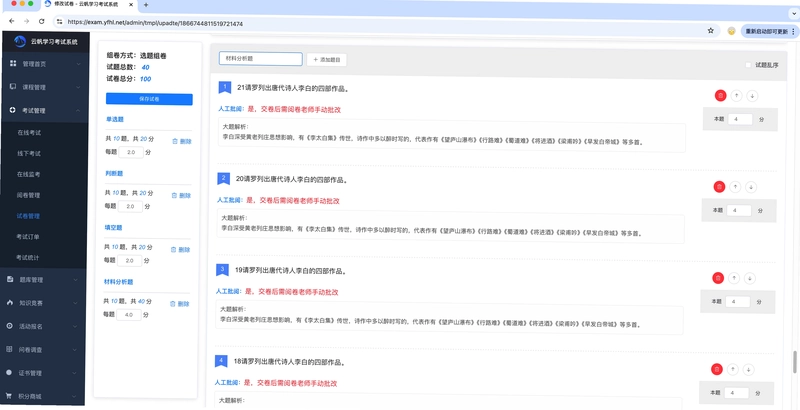Edit the 材料分析题 per-question score field
The height and width of the screenshot is (410, 800).
pos(129,315)
